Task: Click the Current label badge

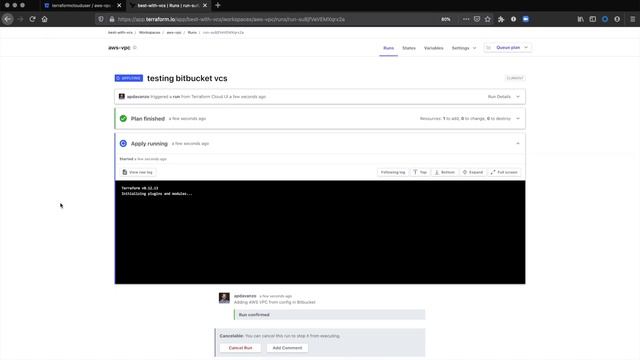Action: click(x=515, y=78)
